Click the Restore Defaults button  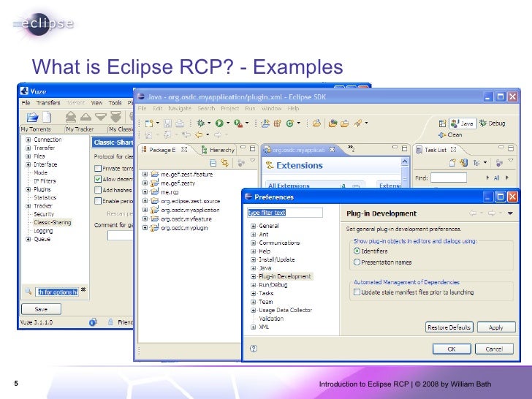449,327
